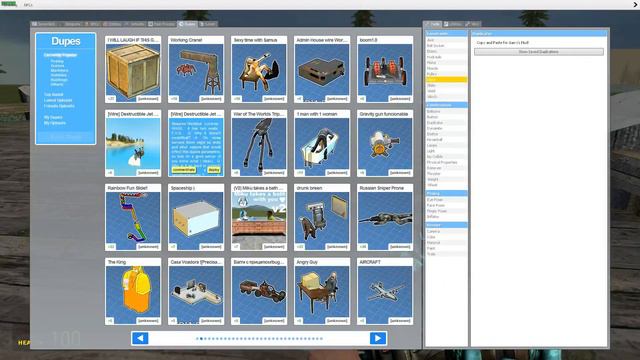
Task: Open the Spawnlists tab
Action: pos(44,24)
